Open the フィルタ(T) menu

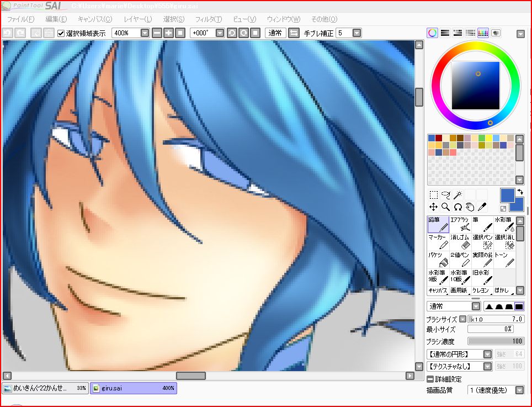[x=209, y=19]
